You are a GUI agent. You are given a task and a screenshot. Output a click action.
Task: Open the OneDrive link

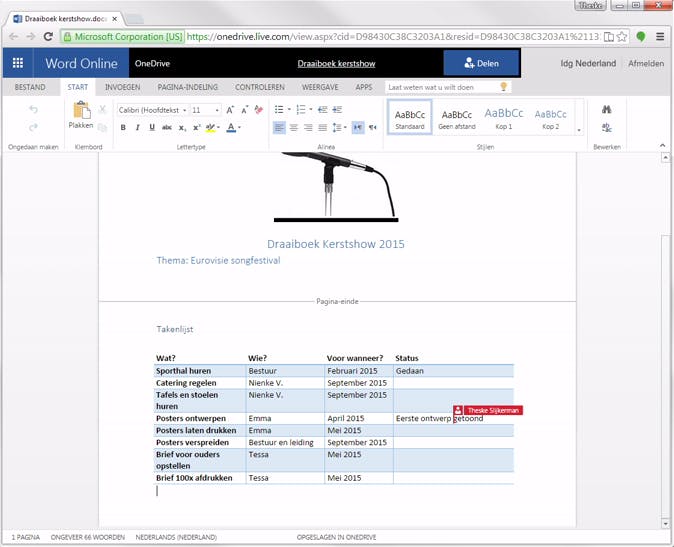click(x=152, y=64)
